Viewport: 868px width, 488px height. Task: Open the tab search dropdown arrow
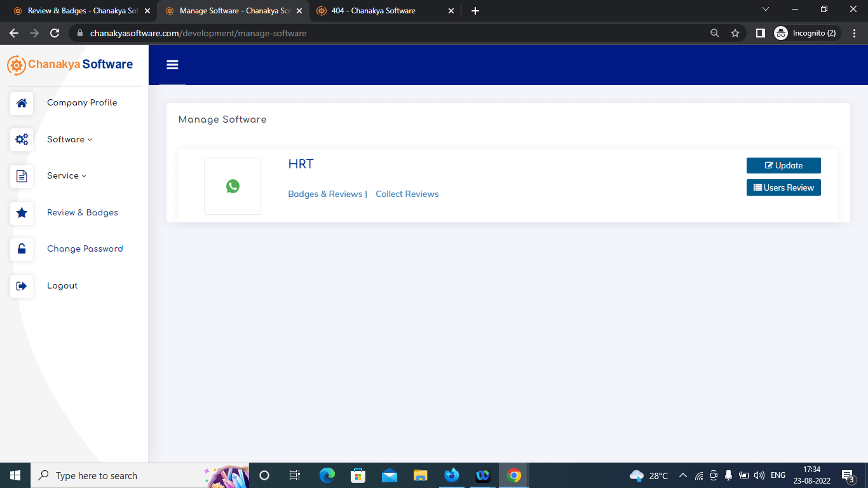click(x=766, y=10)
